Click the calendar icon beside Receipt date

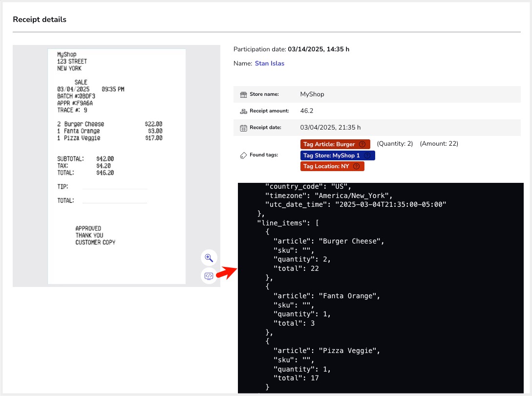243,128
